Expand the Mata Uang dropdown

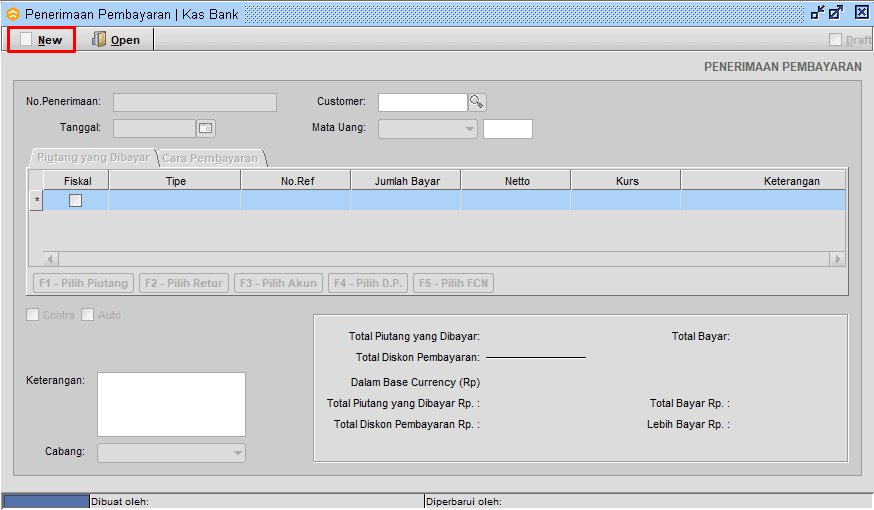(470, 129)
